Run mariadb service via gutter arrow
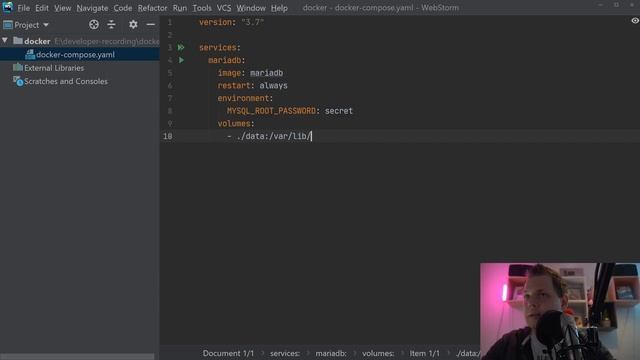Image resolution: width=640 pixels, height=360 pixels. 181,60
